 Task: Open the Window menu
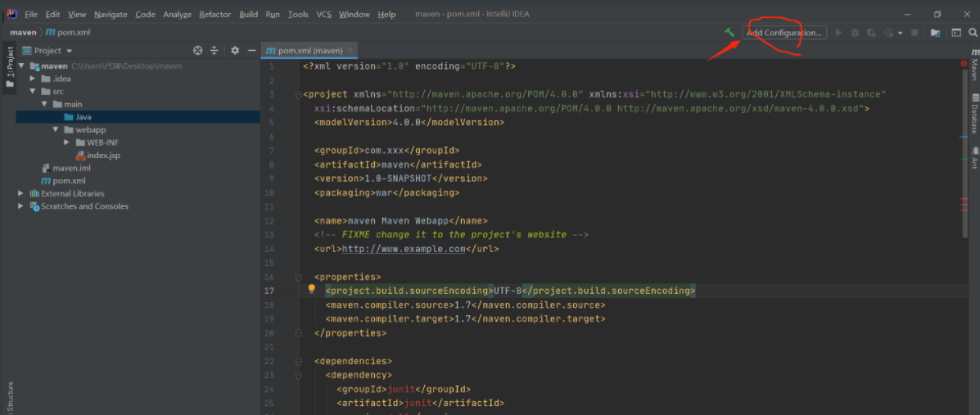point(355,15)
